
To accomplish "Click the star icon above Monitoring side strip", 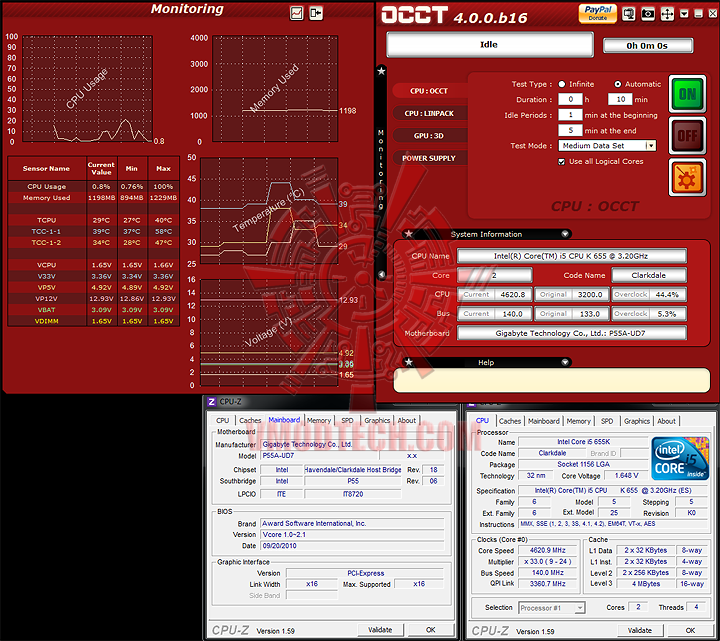I will pos(382,71).
